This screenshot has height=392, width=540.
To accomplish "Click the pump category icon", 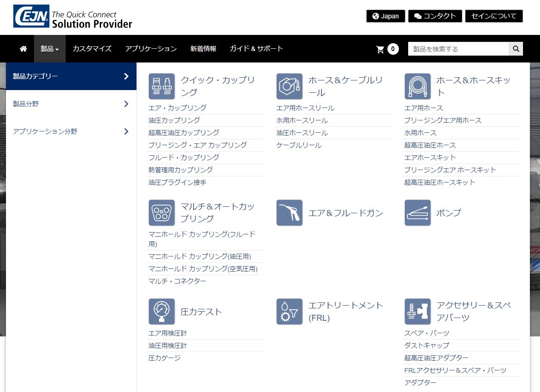I will click(x=417, y=213).
